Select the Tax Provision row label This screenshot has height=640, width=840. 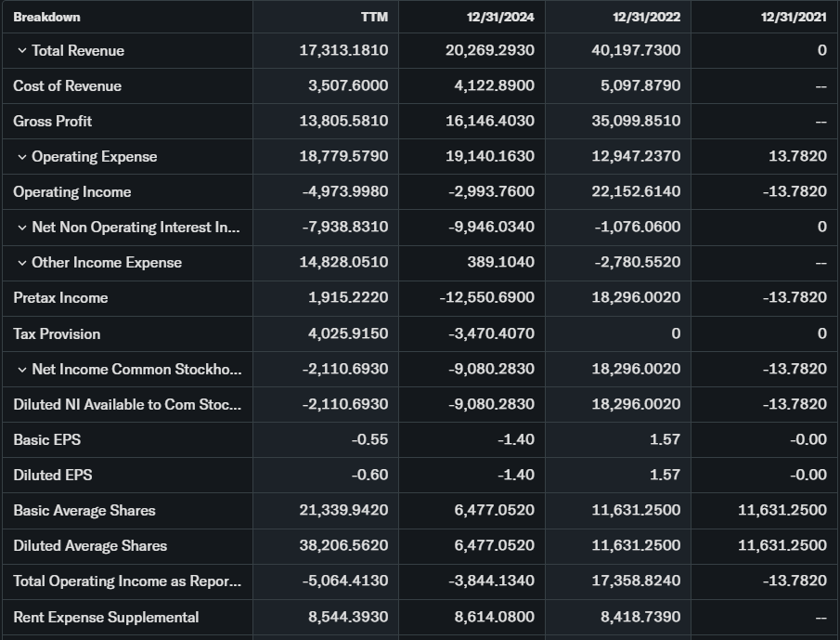[x=57, y=333]
